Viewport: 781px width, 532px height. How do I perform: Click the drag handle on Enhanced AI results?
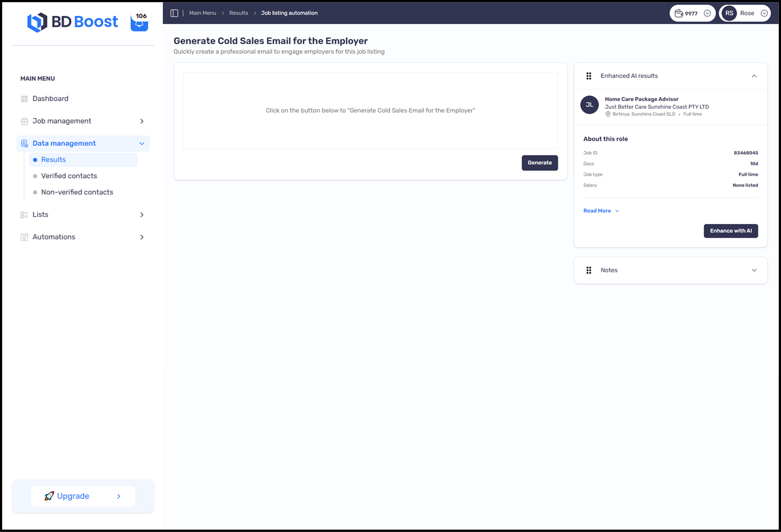coord(589,76)
